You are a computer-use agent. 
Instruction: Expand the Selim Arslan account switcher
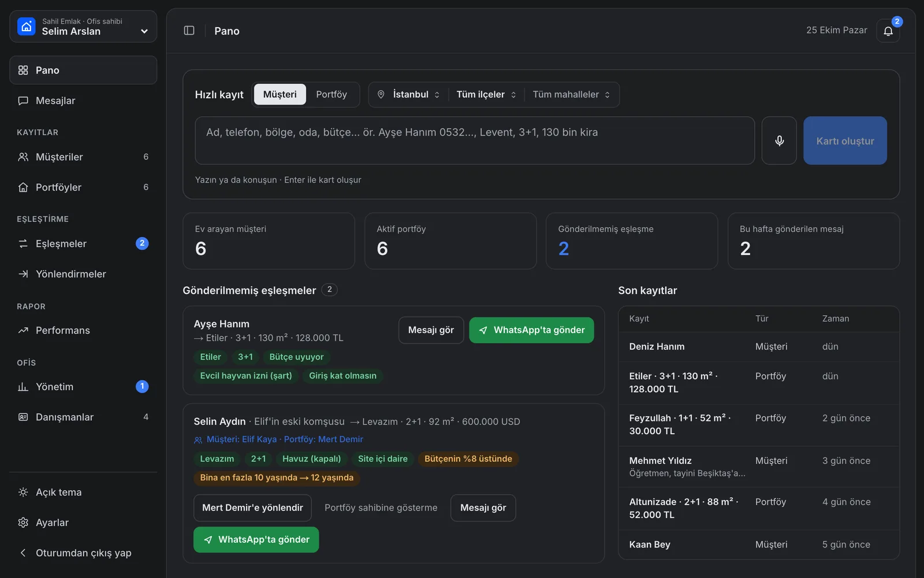pyautogui.click(x=83, y=27)
